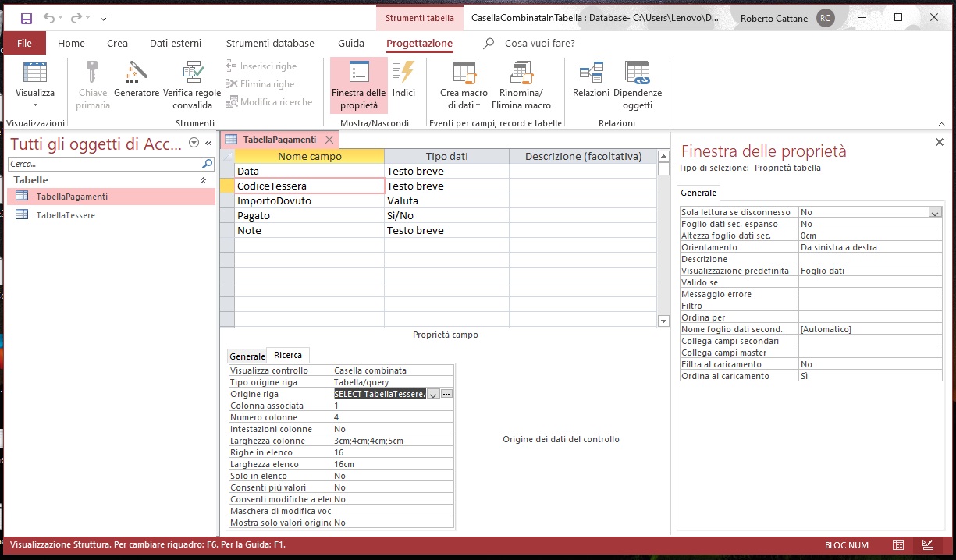Image resolution: width=956 pixels, height=560 pixels.
Task: Close the TabellaPagamenti document tab
Action: (329, 140)
